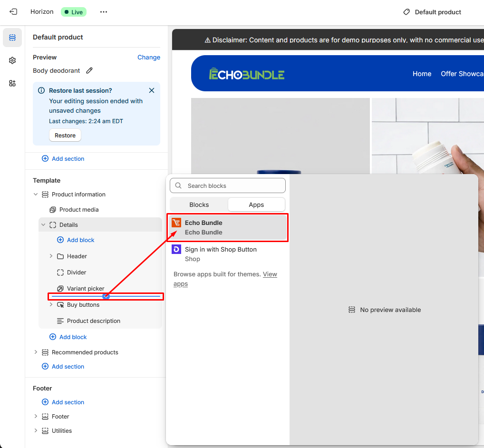
Task: Open Theme settings gear icon
Action: (x=12, y=60)
